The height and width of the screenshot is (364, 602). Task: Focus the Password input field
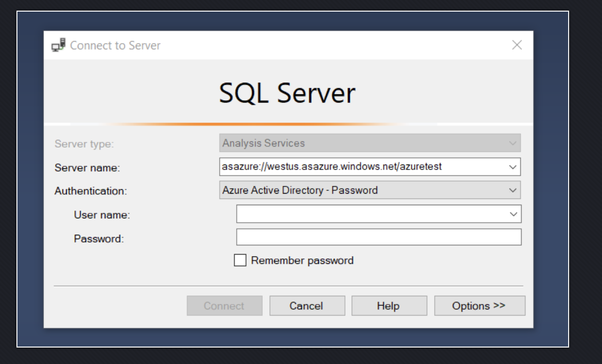tap(378, 237)
